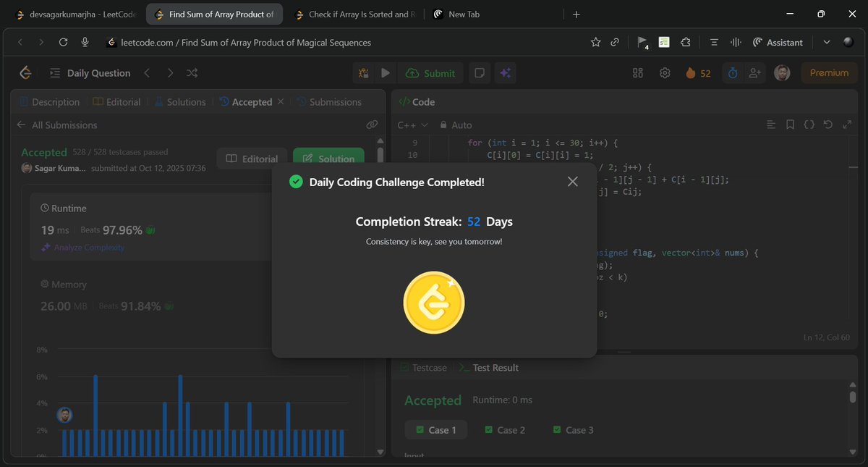Click the gold LeetCode coin

tap(434, 303)
